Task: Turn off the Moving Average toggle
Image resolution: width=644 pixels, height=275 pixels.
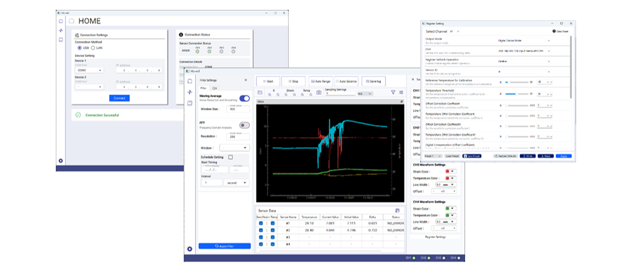Action: pyautogui.click(x=244, y=98)
